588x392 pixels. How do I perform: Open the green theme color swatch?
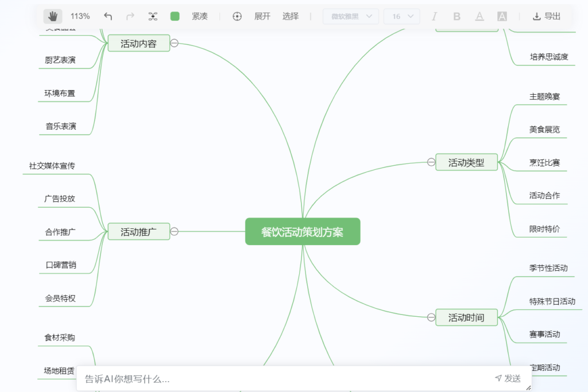click(x=175, y=16)
